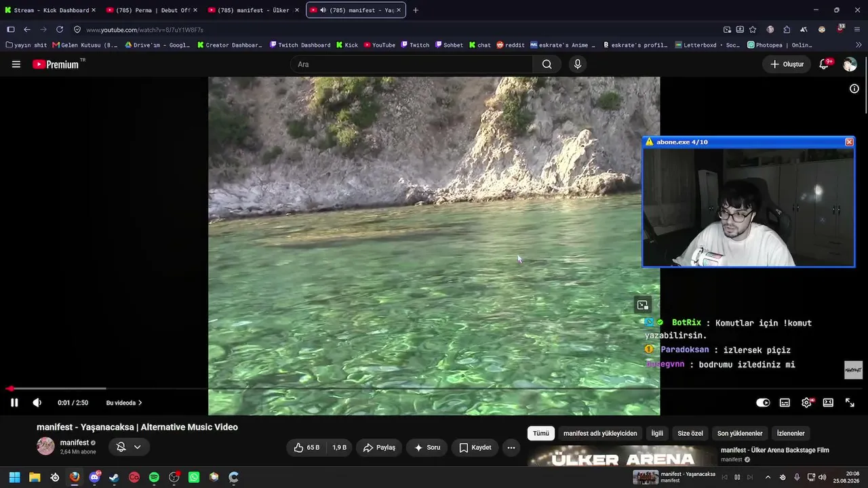Open the 'Letterboxd' bookmark

[708, 45]
